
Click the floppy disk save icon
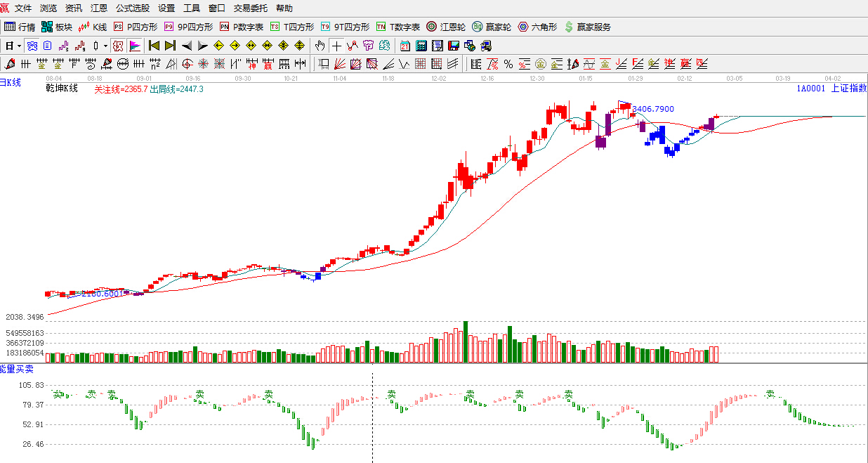pos(454,46)
